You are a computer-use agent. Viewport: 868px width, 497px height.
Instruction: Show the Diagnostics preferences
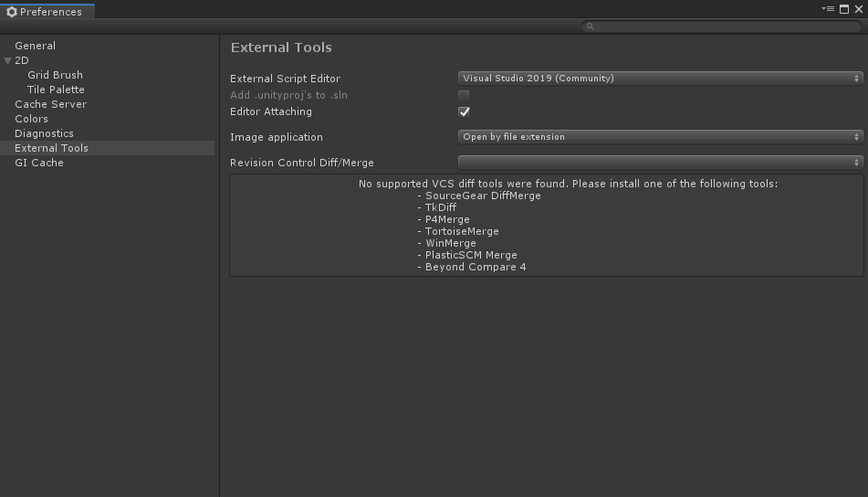[44, 133]
